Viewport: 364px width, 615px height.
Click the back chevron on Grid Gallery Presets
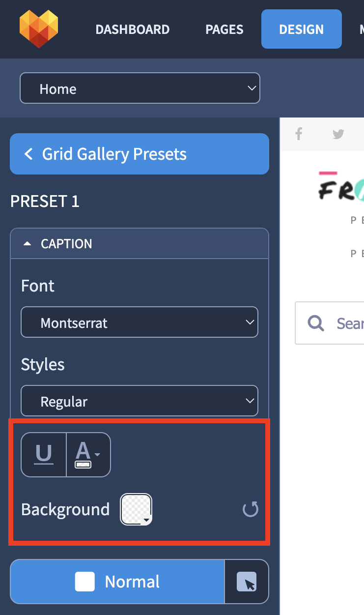(28, 154)
